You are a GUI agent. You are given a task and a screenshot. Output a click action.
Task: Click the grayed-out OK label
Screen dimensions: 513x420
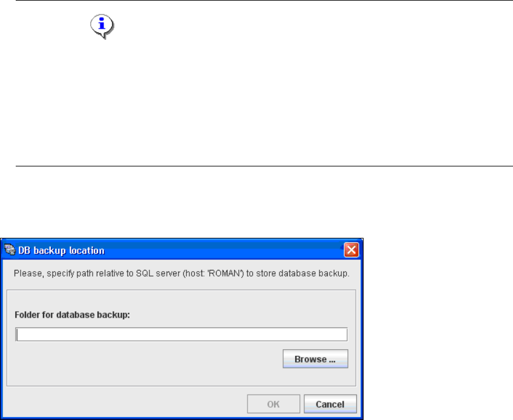[273, 404]
